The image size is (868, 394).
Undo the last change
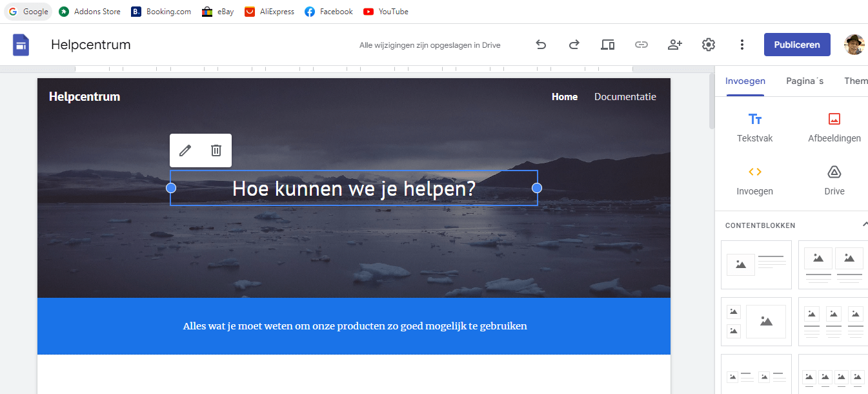pos(541,45)
